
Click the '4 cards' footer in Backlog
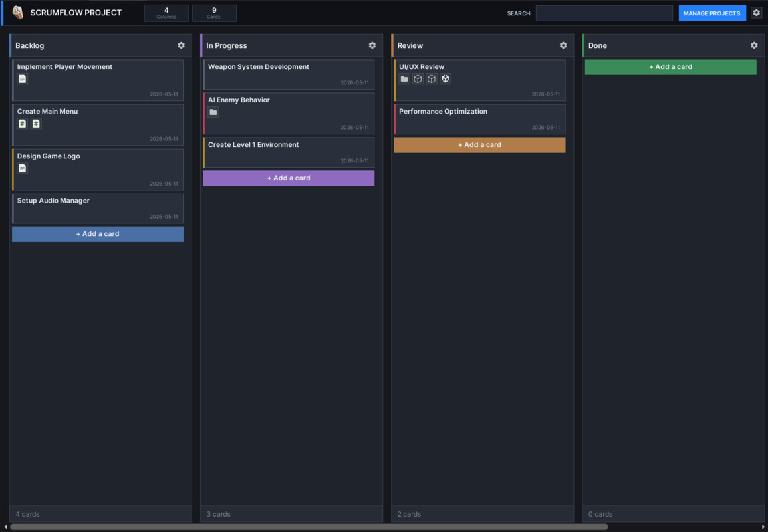pos(27,514)
